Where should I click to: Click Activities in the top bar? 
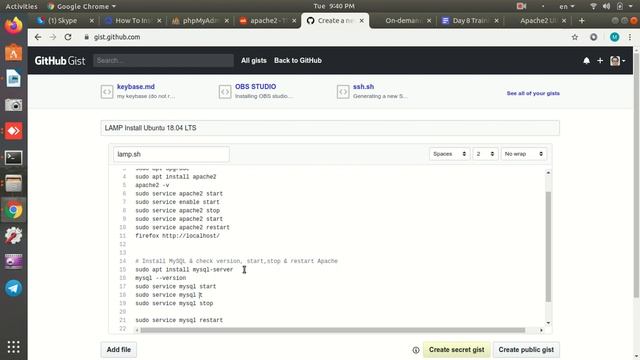pos(21,6)
